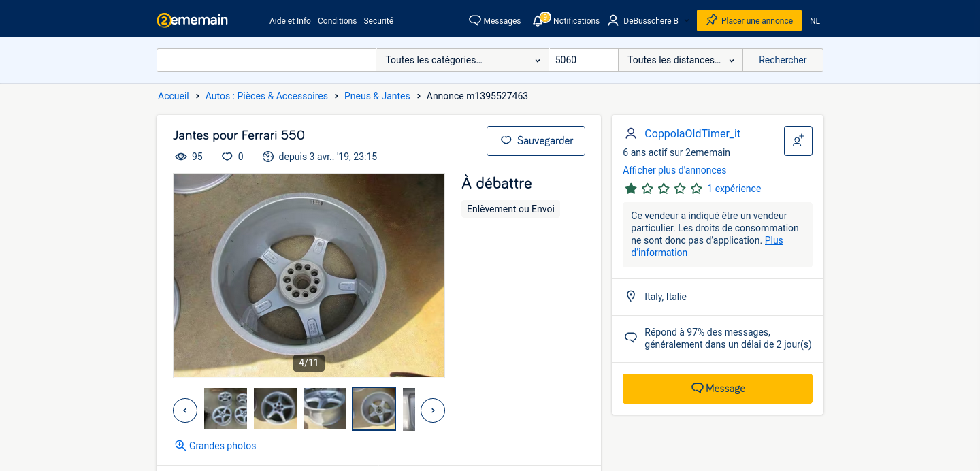This screenshot has height=471, width=980.
Task: Open the Aide et Info menu item
Action: point(290,20)
